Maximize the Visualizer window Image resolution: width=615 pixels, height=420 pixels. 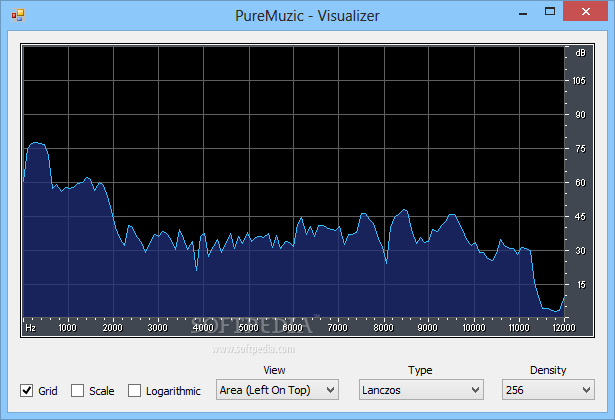(x=550, y=11)
